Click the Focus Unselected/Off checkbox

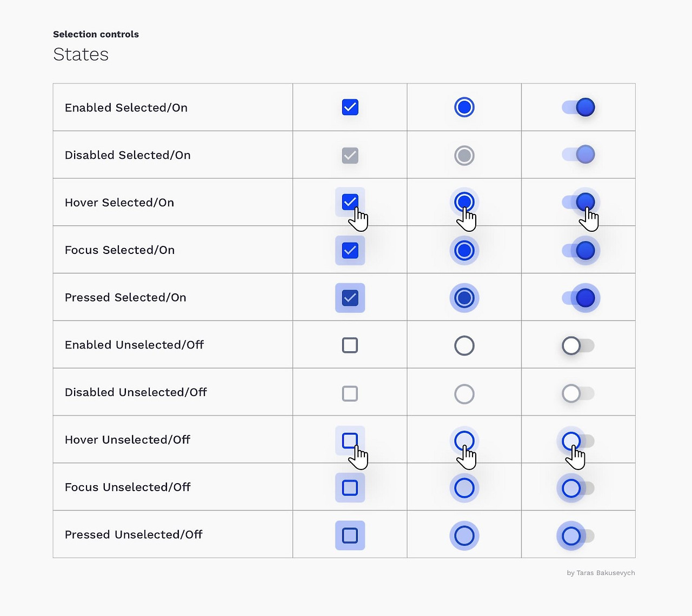pos(350,487)
